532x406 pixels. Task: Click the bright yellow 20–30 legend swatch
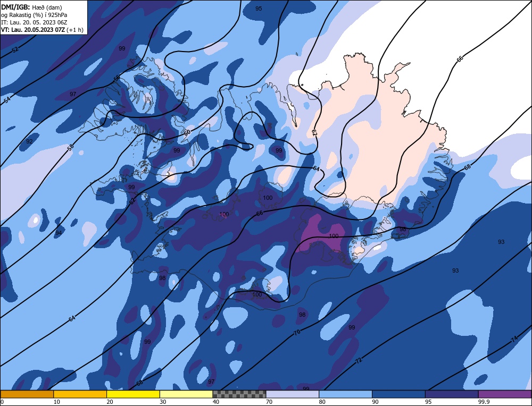(x=133, y=394)
